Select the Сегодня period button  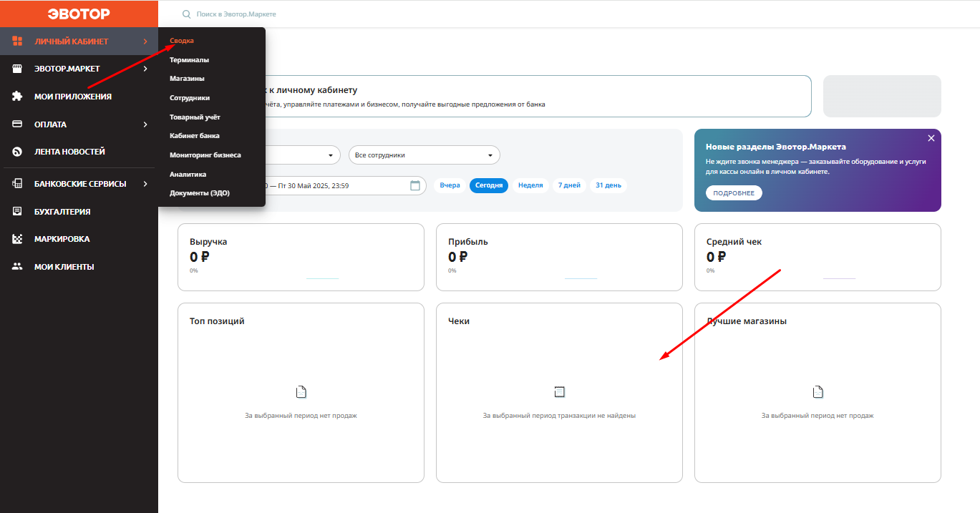pyautogui.click(x=490, y=185)
